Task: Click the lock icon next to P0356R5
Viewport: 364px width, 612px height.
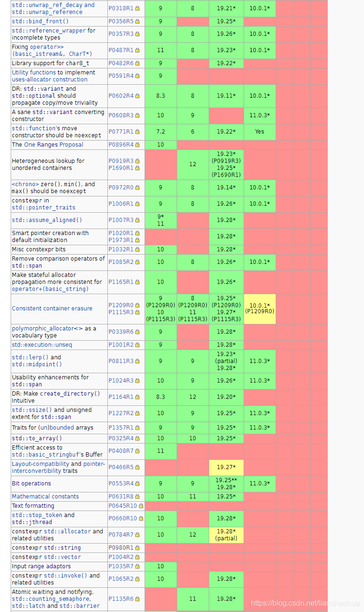Action: tap(137, 21)
